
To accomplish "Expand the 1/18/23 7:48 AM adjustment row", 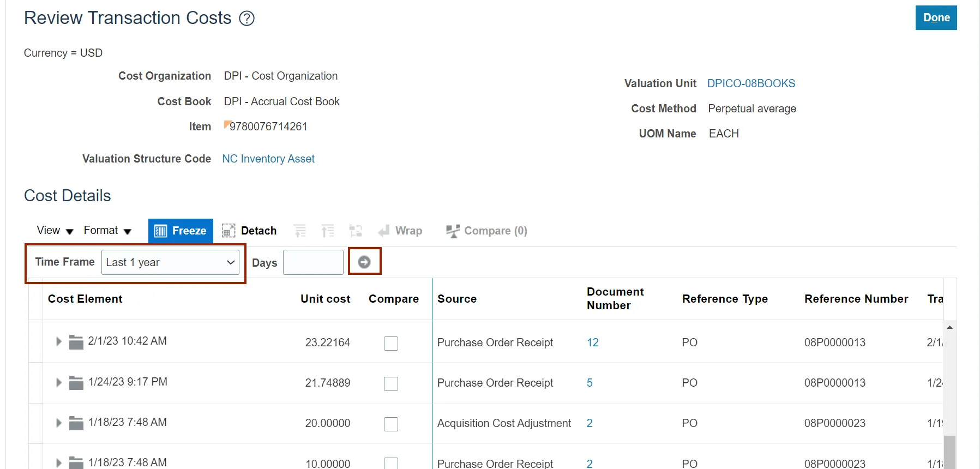I will click(59, 423).
